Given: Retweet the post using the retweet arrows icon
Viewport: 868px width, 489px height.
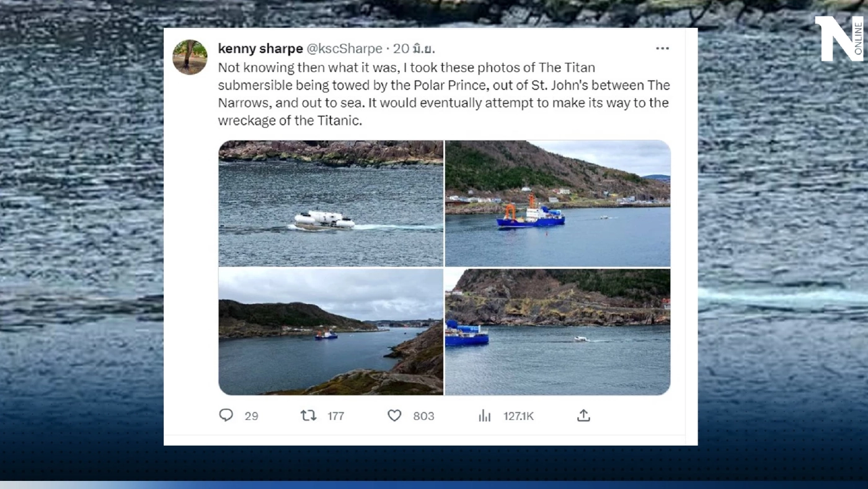Looking at the screenshot, I should pos(308,416).
